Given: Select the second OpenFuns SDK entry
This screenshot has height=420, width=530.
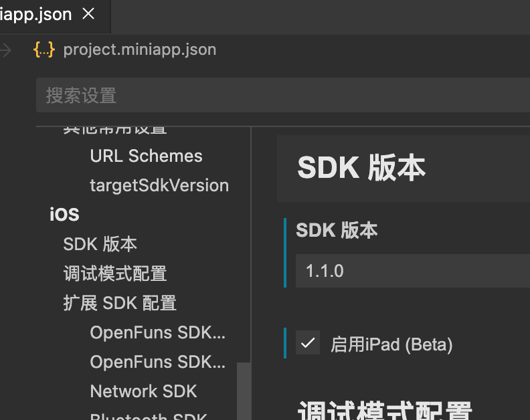Looking at the screenshot, I should point(157,362).
